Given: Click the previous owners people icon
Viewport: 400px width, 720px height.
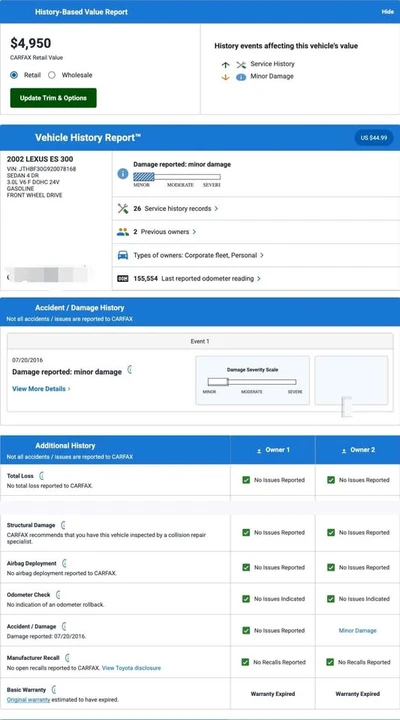Looking at the screenshot, I should point(123,232).
